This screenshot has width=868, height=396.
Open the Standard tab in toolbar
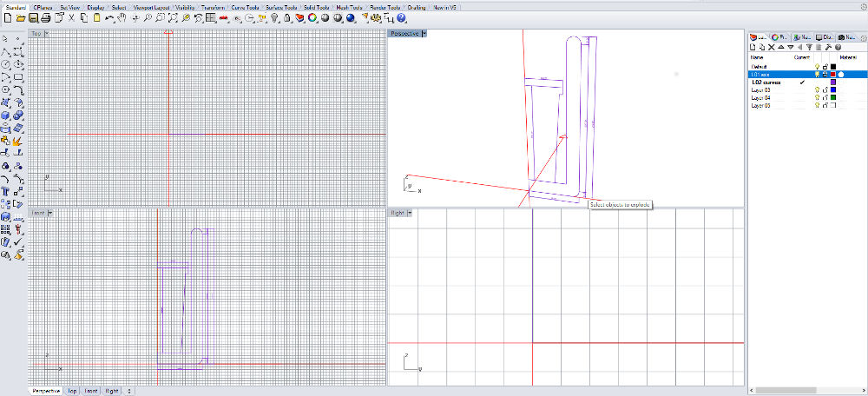point(16,7)
